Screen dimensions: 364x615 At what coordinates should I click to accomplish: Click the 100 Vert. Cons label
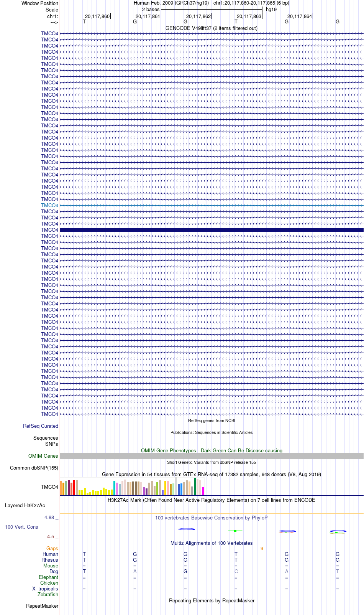point(21,527)
